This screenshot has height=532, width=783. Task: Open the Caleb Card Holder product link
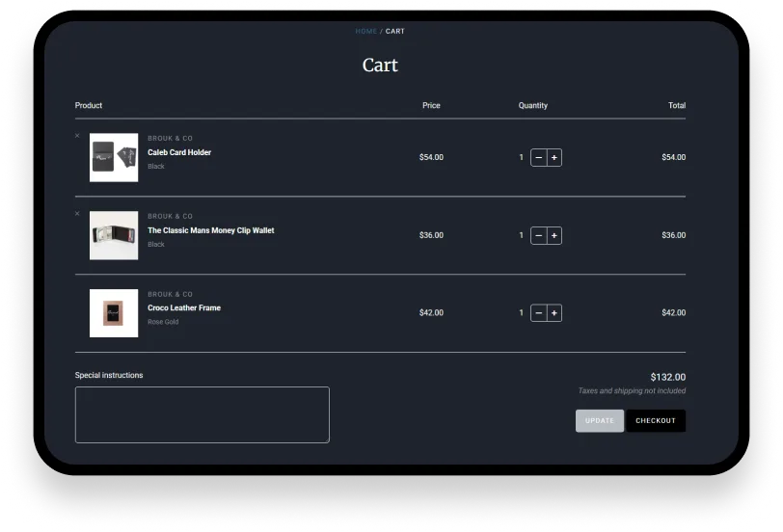[x=179, y=152]
